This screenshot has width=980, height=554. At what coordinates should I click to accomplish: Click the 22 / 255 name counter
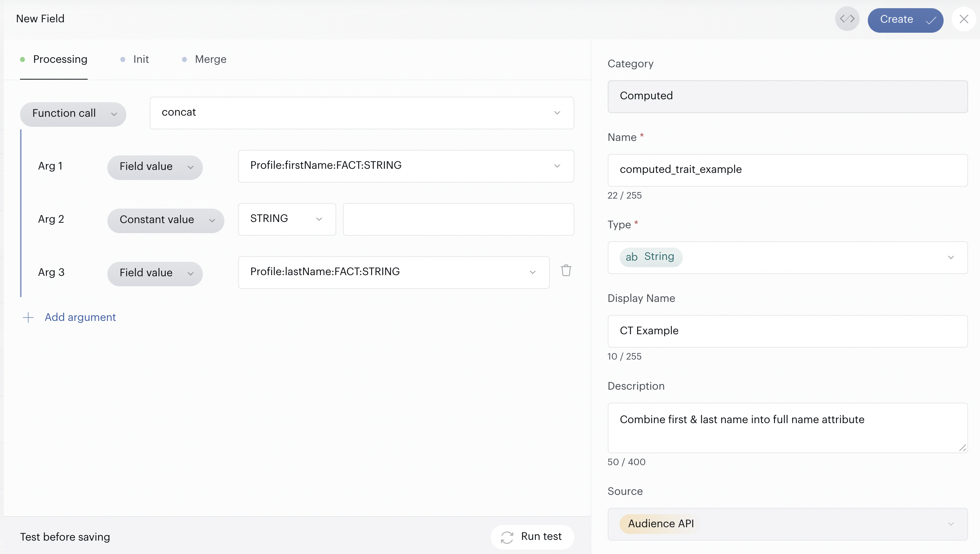[624, 195]
